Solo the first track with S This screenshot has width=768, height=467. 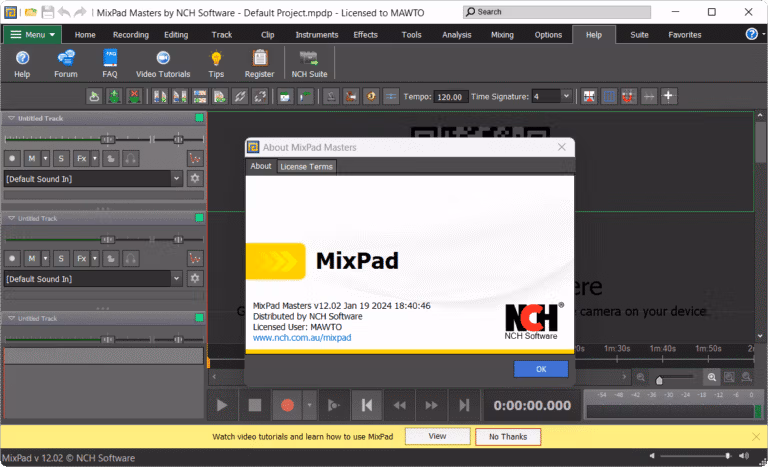(61, 158)
